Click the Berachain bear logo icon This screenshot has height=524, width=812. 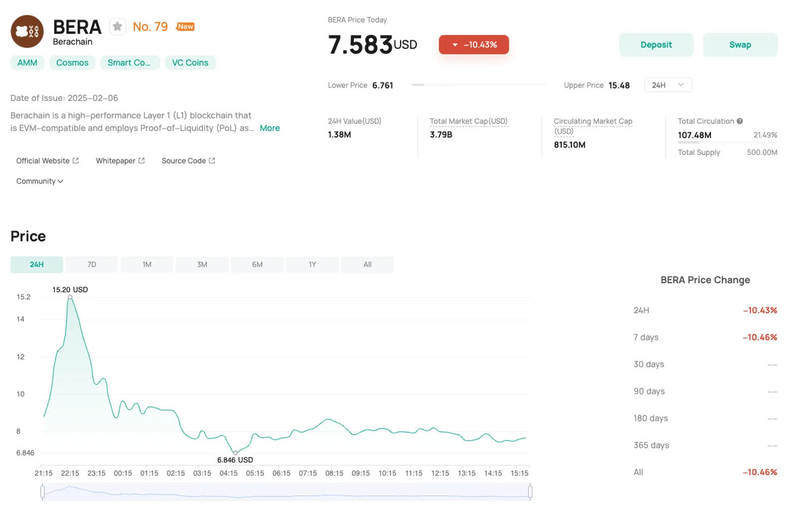coord(27,31)
